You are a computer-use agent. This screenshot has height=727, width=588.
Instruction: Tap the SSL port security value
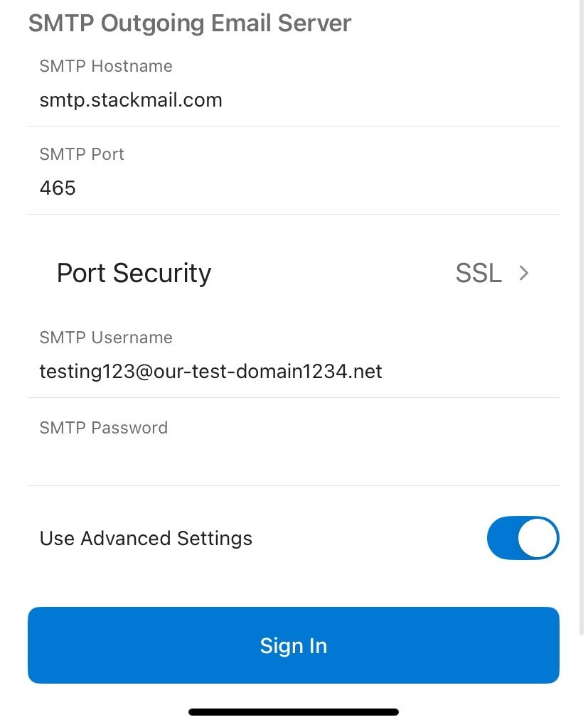(x=479, y=273)
